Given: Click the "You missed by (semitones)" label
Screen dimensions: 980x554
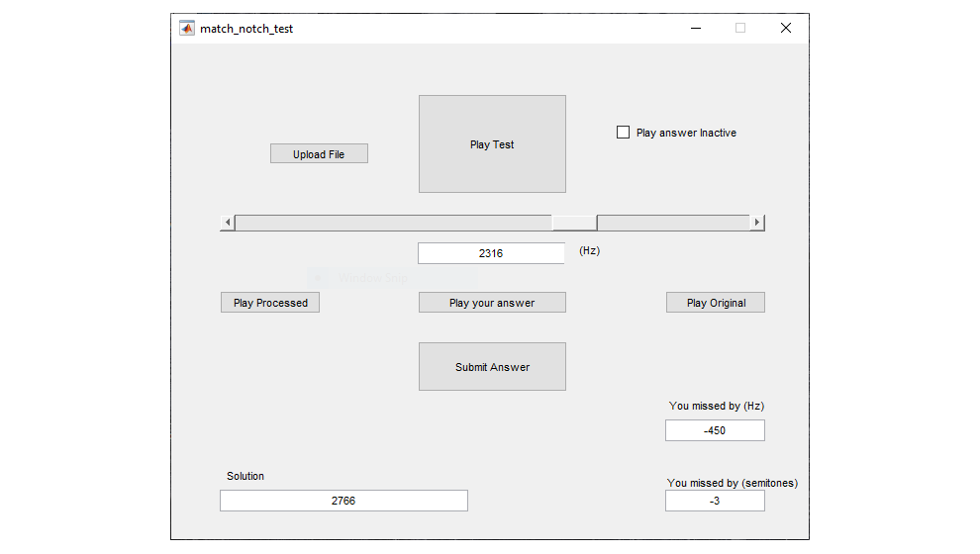Looking at the screenshot, I should [733, 483].
